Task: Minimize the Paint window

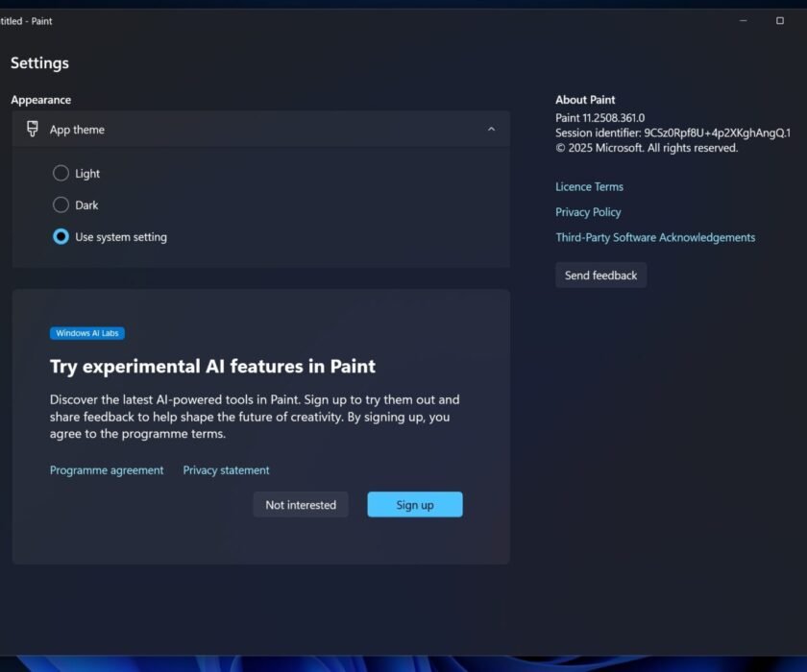Action: [x=743, y=20]
